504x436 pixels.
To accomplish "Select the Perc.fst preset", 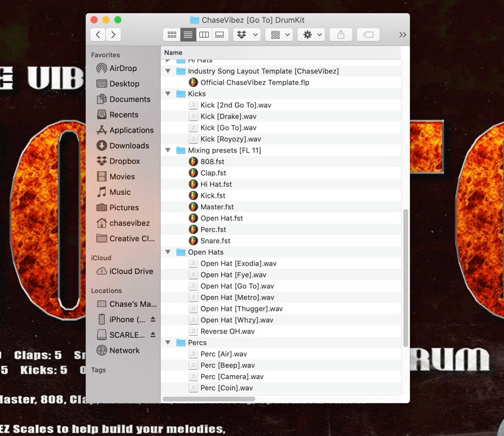I will click(x=281, y=229).
